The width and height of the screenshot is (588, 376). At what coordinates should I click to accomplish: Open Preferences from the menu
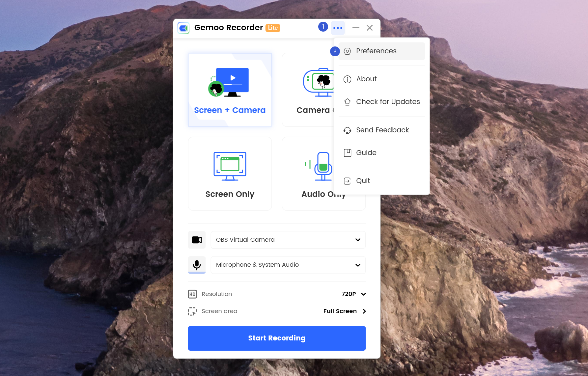(382, 51)
